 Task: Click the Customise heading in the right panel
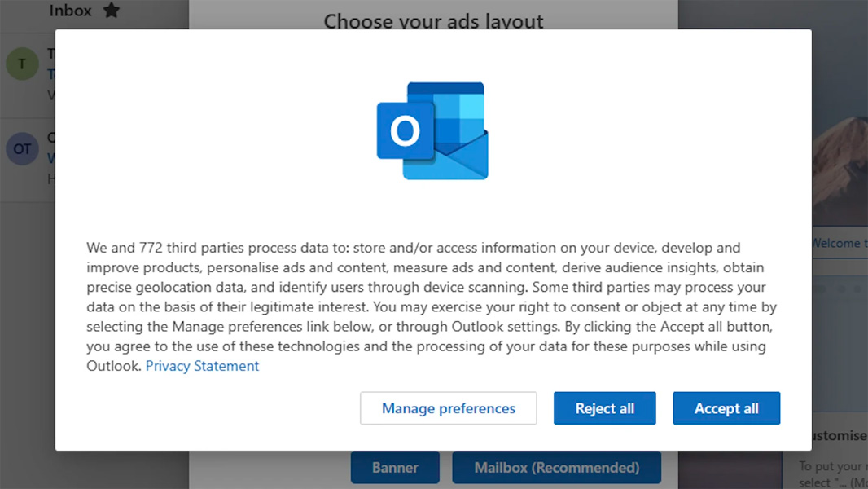pos(839,436)
